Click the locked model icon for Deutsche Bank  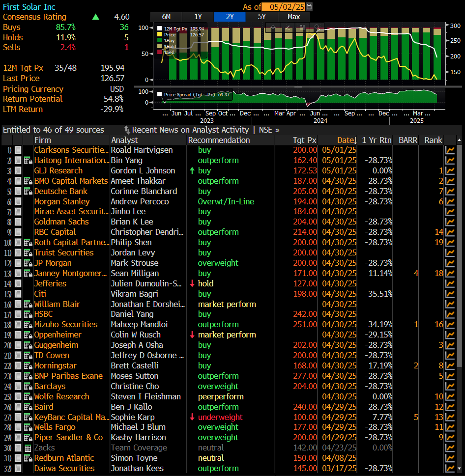[x=28, y=191]
